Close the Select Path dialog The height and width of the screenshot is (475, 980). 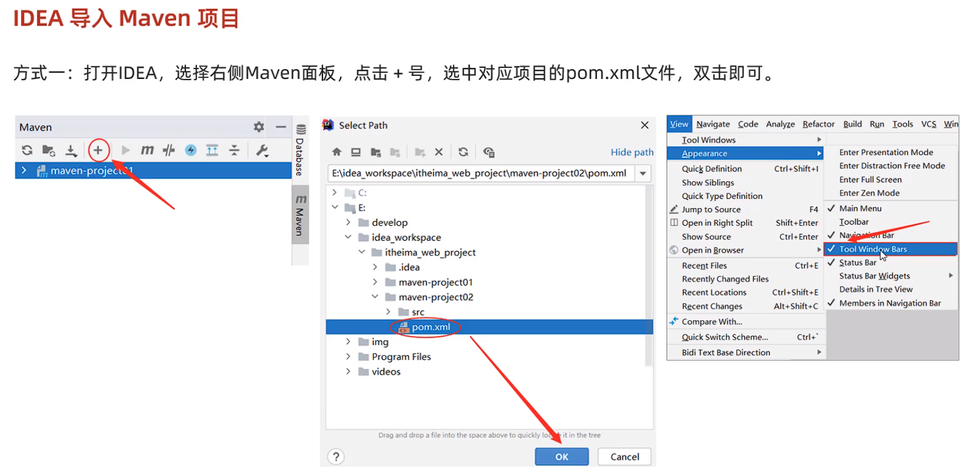[644, 125]
